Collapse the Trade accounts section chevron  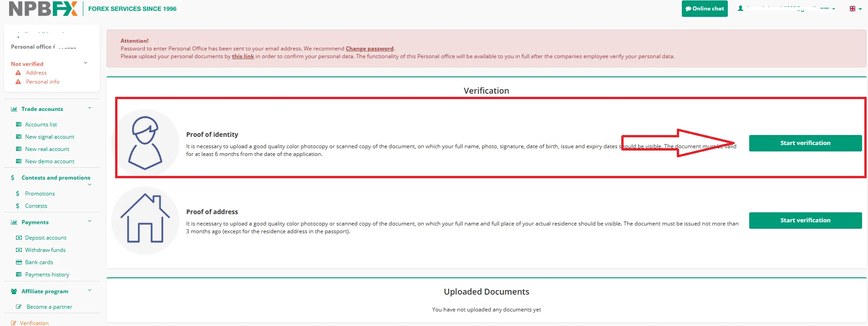90,108
